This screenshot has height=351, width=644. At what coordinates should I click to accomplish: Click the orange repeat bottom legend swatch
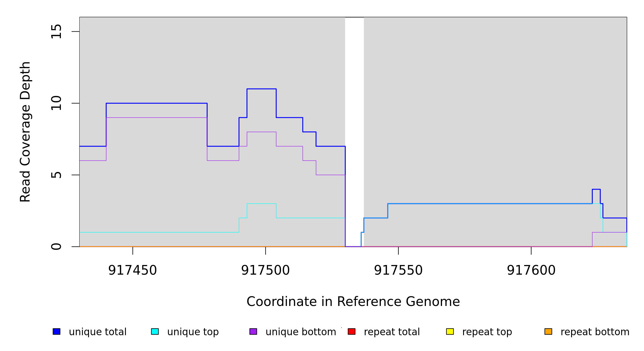point(548,331)
